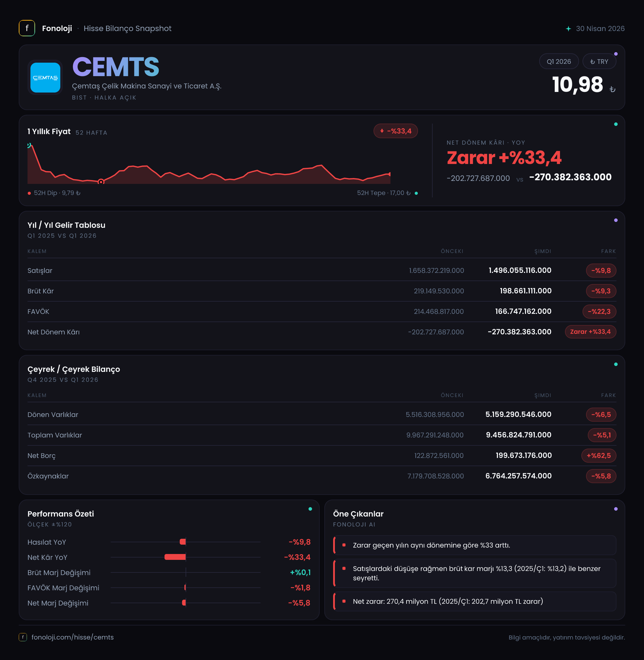Click the Zarar +%33,4 badge in Net Dönem Kârı row

point(590,332)
